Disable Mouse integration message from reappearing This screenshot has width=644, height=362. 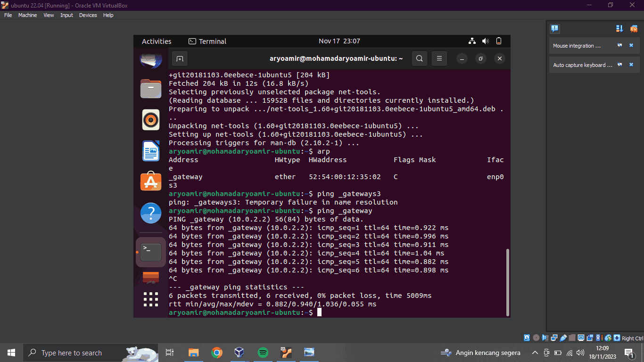(x=620, y=46)
